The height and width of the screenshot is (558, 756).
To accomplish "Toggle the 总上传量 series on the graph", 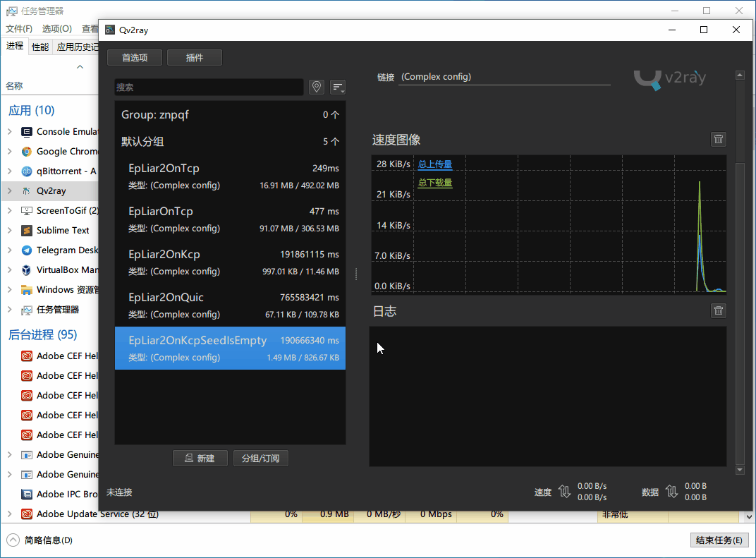I will (x=435, y=163).
